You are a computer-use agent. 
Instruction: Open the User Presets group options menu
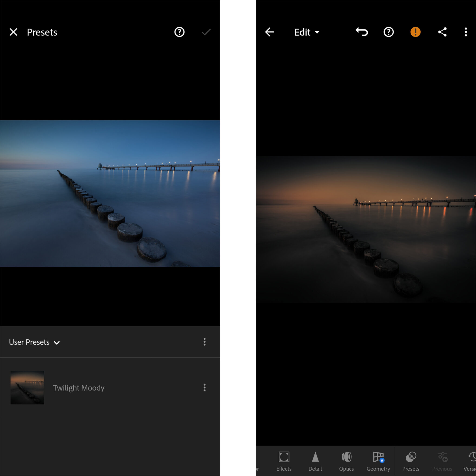click(x=205, y=342)
